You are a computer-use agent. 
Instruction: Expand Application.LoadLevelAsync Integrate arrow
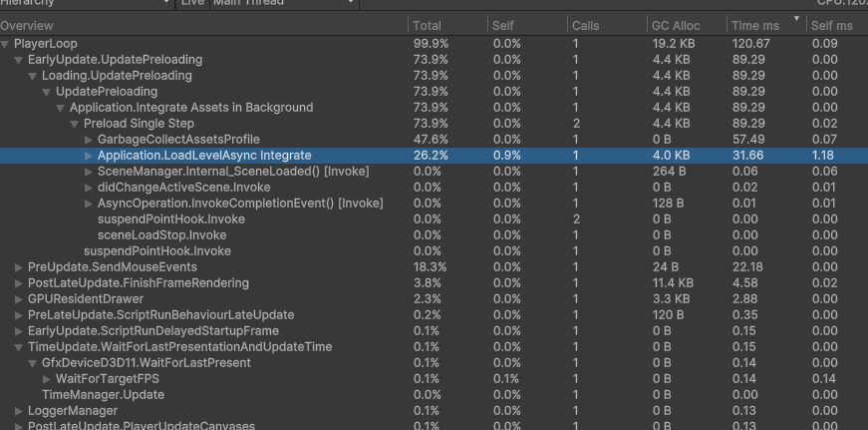point(90,156)
